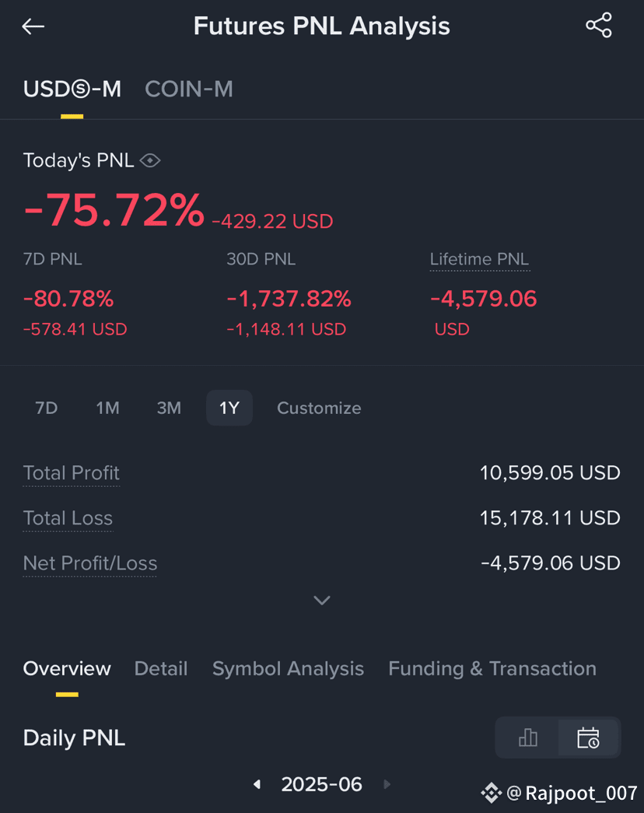Switch Daily PNL to bar chart view
The height and width of the screenshot is (813, 644).
tap(527, 738)
